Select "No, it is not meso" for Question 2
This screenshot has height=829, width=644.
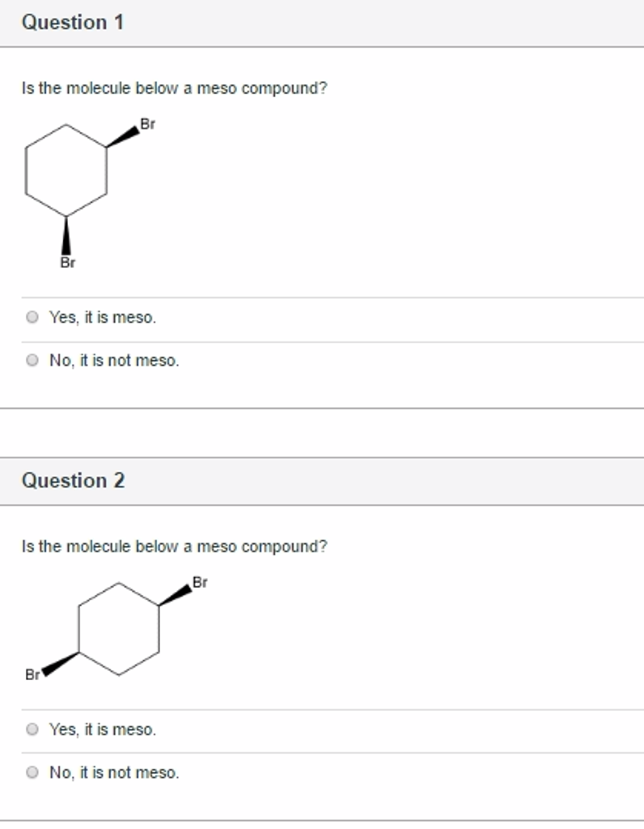(32, 773)
